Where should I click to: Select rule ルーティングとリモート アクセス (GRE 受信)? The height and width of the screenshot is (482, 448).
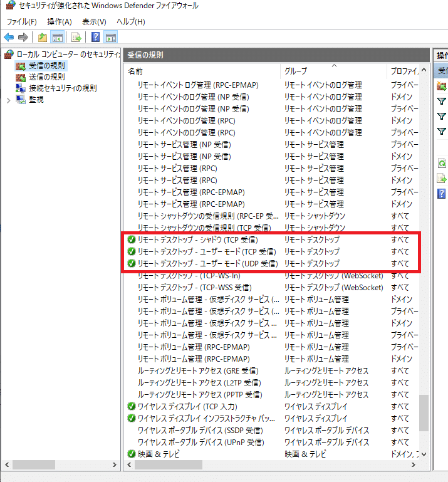click(198, 370)
